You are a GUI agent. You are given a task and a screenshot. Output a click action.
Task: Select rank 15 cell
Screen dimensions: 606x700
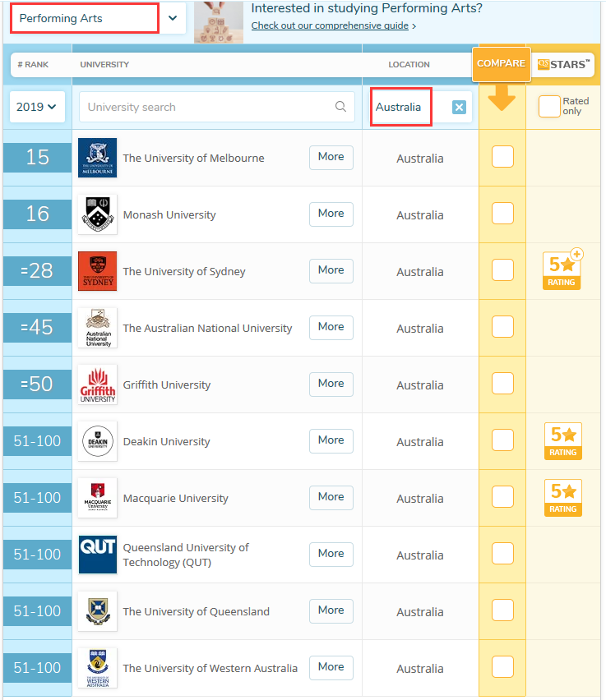tap(37, 157)
